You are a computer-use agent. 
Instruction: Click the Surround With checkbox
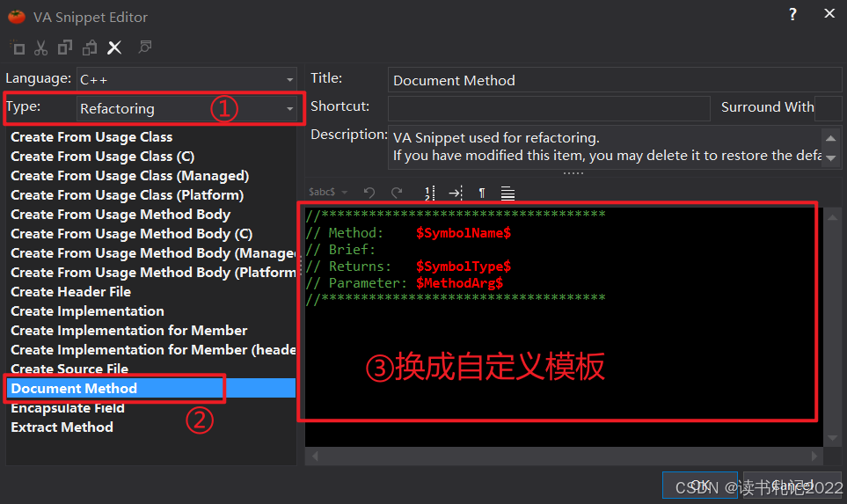coord(829,108)
